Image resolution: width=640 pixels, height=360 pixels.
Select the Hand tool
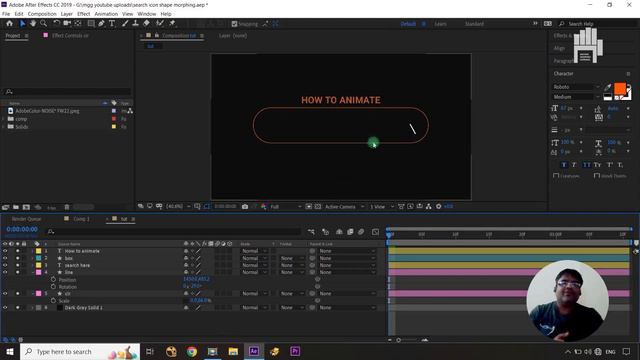point(33,24)
